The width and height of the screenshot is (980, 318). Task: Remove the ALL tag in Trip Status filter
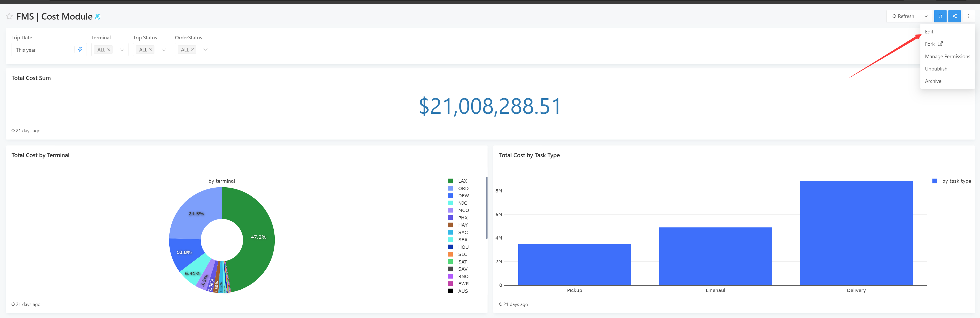coord(151,50)
